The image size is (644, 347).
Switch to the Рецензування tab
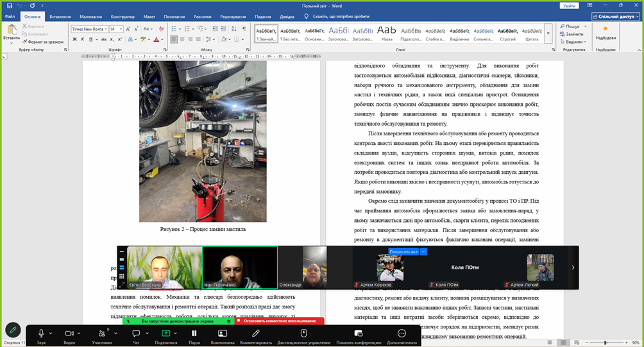click(234, 17)
